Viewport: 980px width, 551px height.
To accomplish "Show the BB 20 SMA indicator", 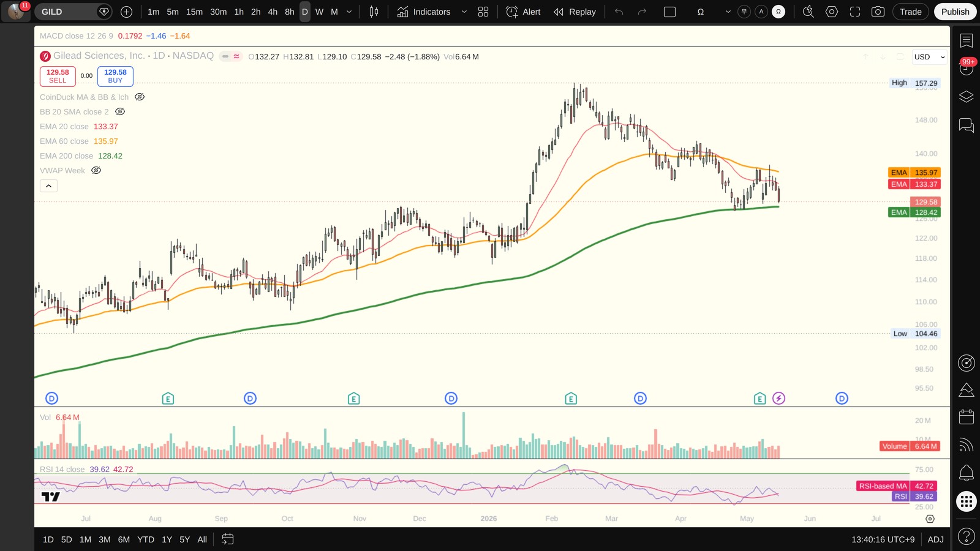I will 120,111.
